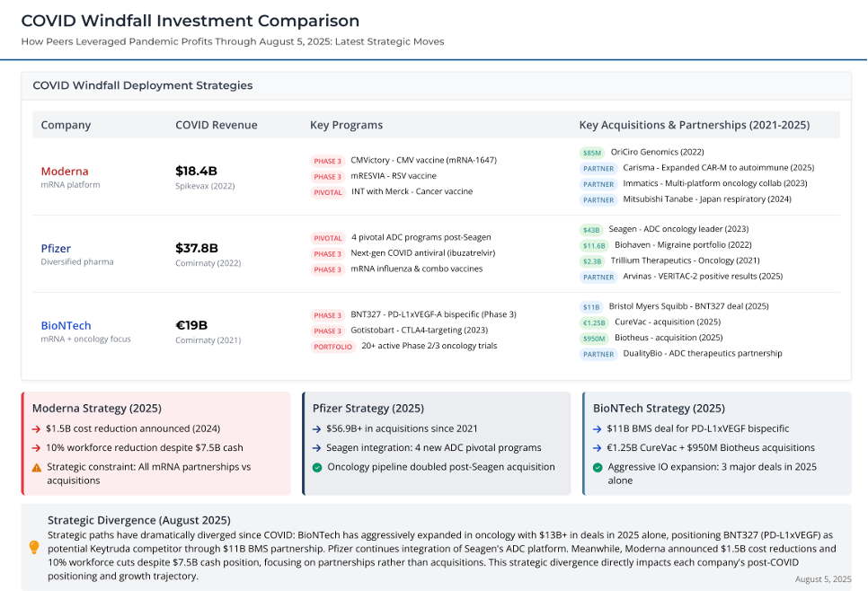The height and width of the screenshot is (591, 868).
Task: Click the $11.6B badge for Biohaven
Action: 594,246
